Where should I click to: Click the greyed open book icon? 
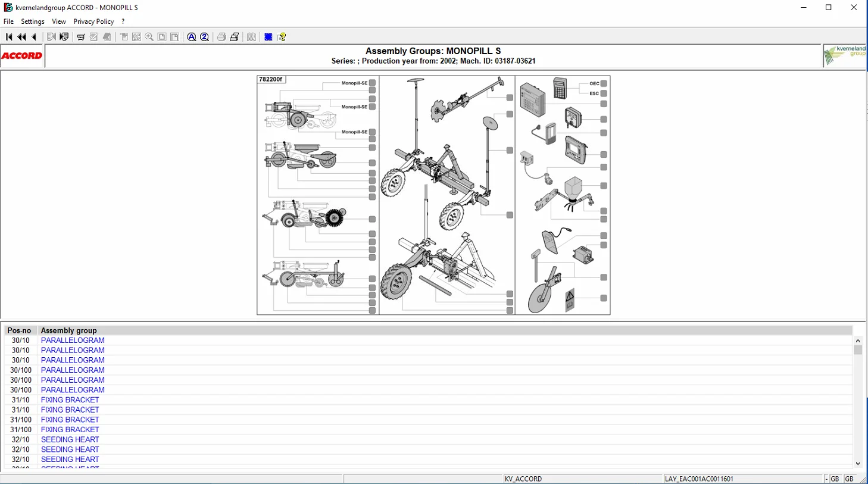pyautogui.click(x=252, y=37)
